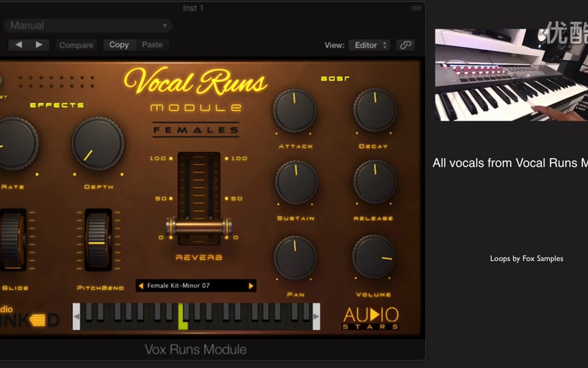
Task: Click the adsr section label
Action: coord(335,78)
